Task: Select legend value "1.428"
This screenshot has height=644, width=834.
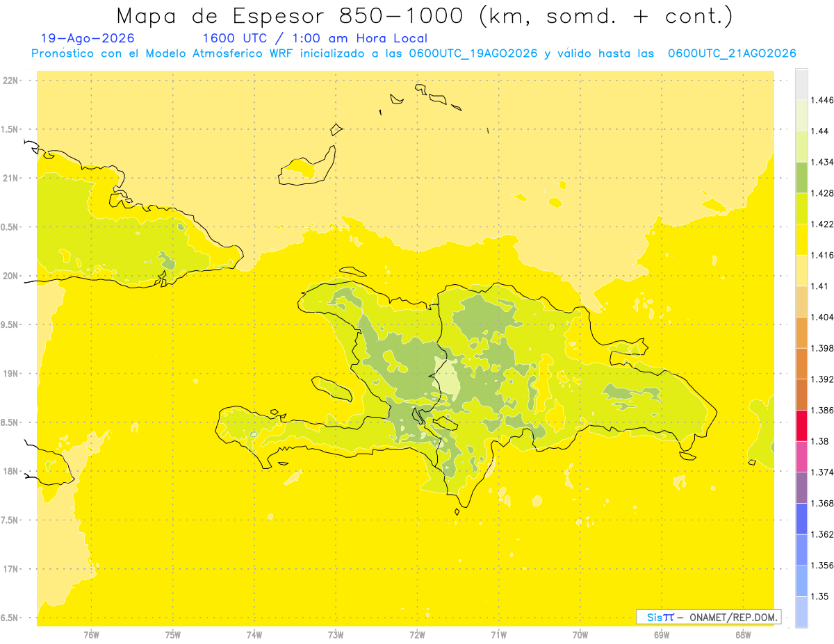Action: pyautogui.click(x=821, y=193)
